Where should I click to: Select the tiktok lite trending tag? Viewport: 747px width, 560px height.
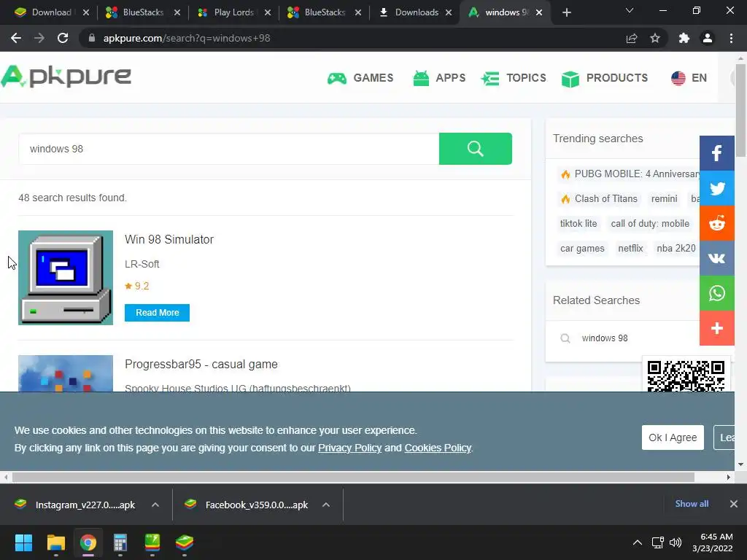coord(578,223)
